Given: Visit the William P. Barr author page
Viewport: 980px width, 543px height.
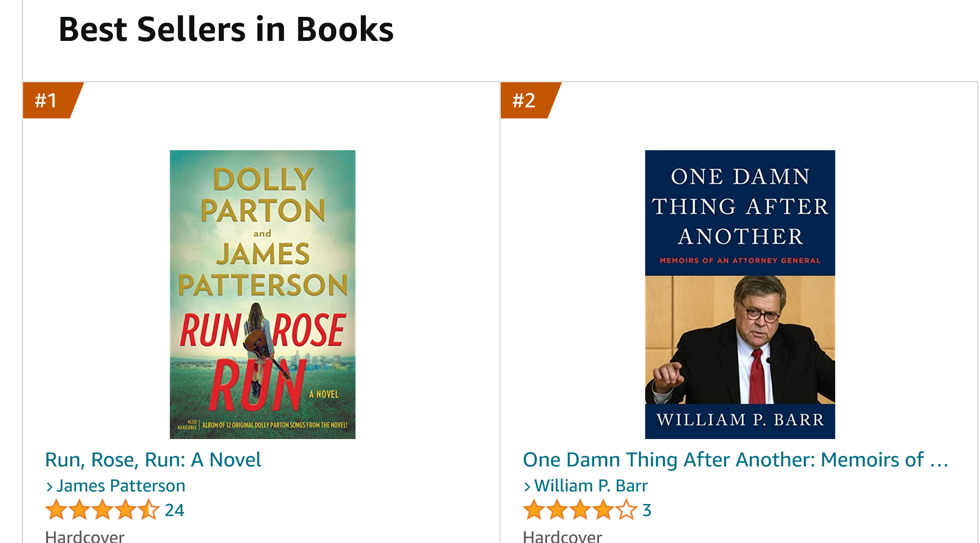Looking at the screenshot, I should [x=591, y=486].
